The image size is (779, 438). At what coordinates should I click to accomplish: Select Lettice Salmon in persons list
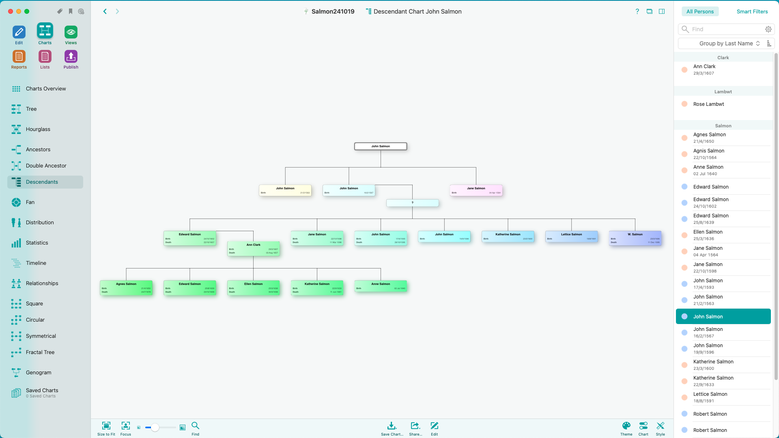click(x=723, y=397)
